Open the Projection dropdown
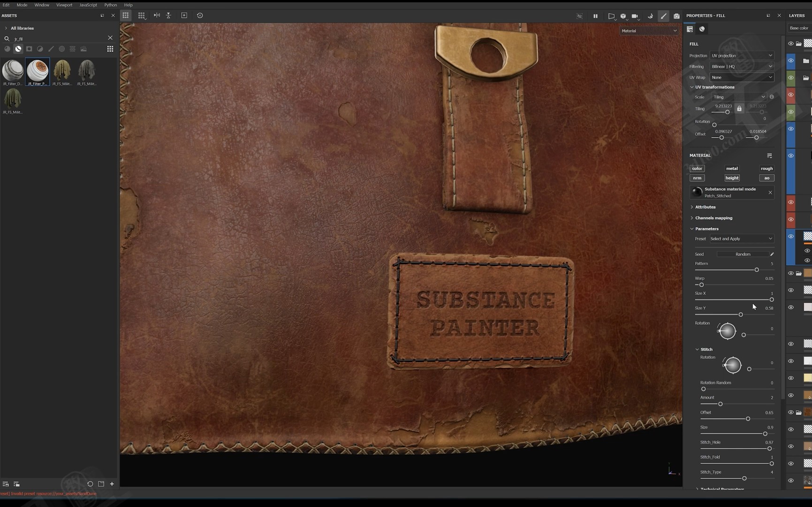812x507 pixels. pos(741,55)
